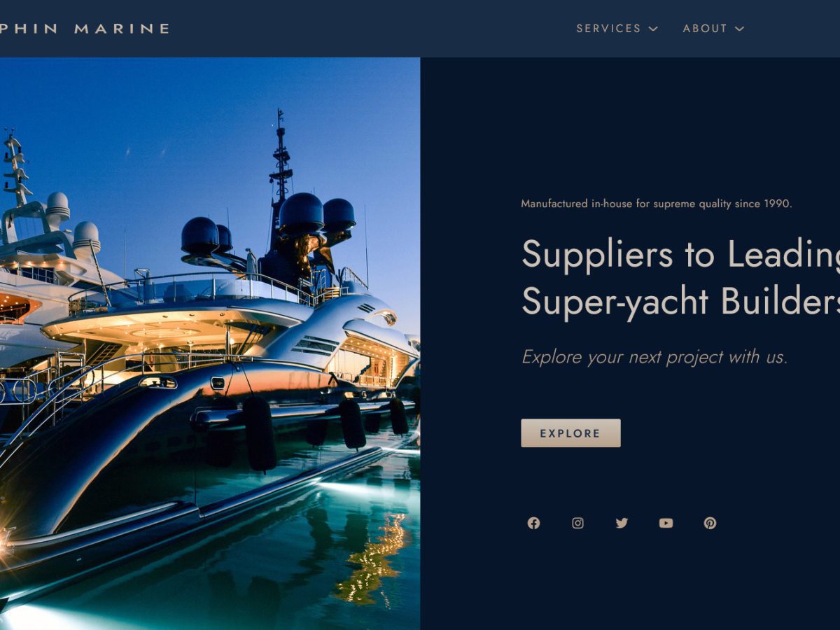Click the super-yacht hero photo
840x630 pixels.
210,344
